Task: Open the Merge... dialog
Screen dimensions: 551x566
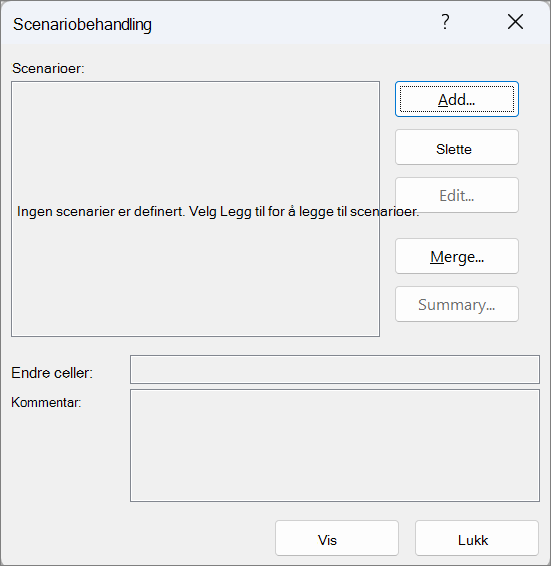Action: [x=457, y=256]
